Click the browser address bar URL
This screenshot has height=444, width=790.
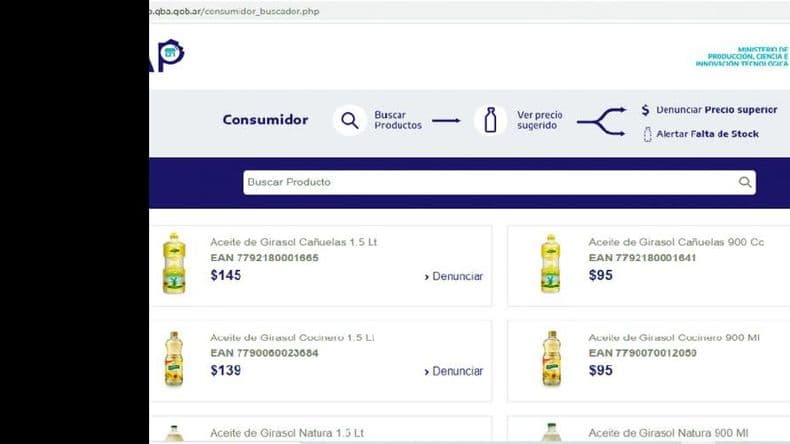coord(235,11)
